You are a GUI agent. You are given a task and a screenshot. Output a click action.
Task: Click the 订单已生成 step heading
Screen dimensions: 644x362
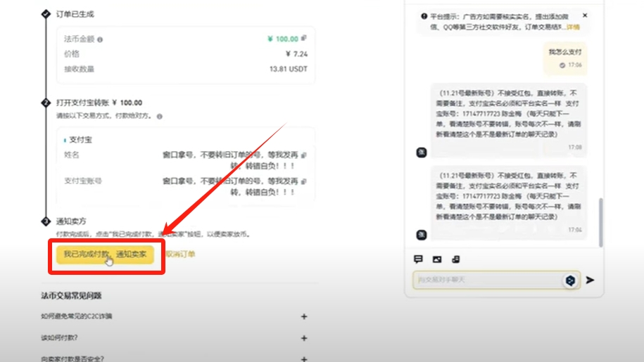[x=75, y=14]
